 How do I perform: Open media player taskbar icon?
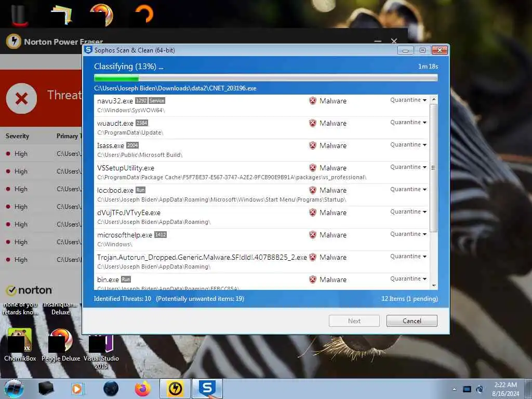[x=78, y=389]
